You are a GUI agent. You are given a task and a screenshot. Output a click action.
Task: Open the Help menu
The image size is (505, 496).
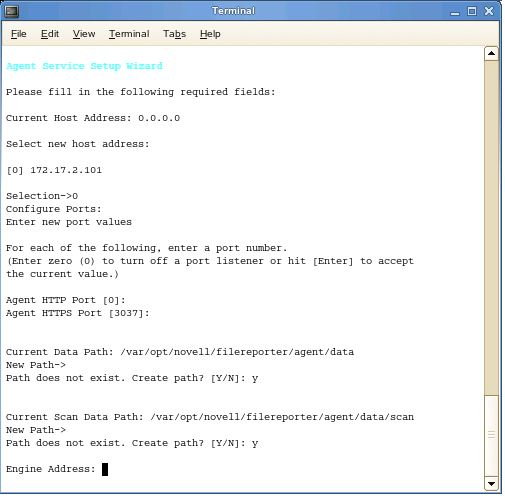pyautogui.click(x=210, y=34)
